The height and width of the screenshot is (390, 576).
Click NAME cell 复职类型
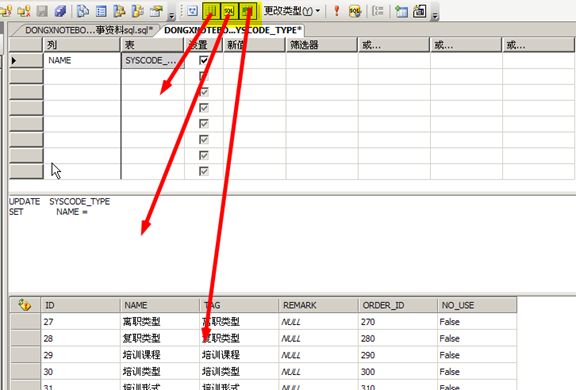click(160, 338)
